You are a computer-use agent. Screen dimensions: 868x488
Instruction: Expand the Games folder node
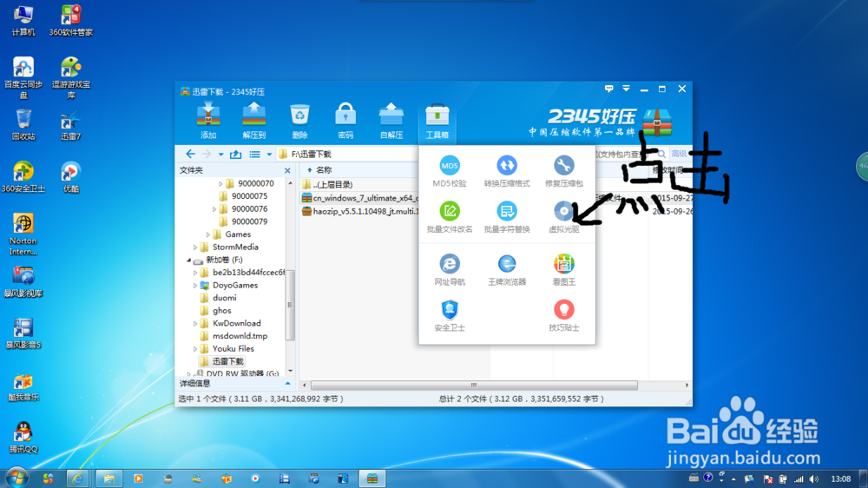tap(208, 234)
